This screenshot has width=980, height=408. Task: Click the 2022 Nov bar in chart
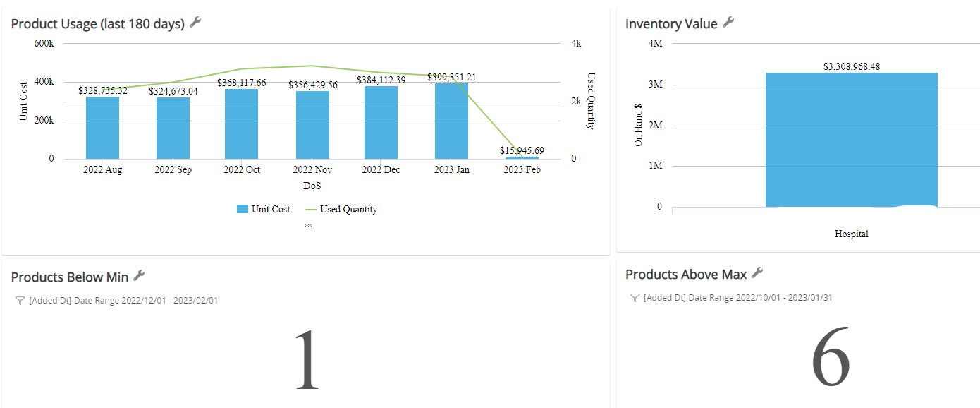click(x=312, y=125)
